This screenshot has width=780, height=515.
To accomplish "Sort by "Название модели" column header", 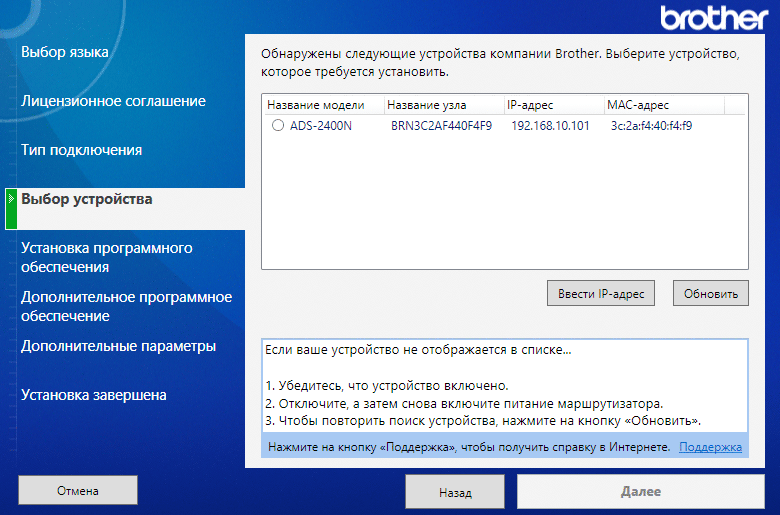I will (x=323, y=105).
